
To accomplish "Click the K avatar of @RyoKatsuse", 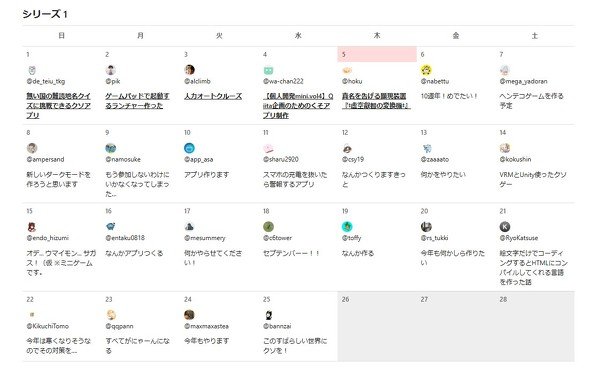I will (505, 227).
